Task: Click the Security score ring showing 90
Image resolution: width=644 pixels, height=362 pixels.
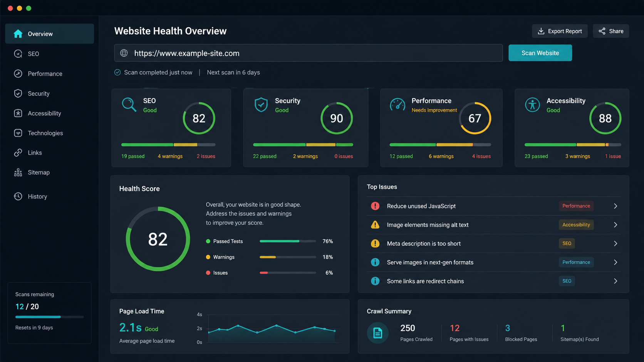Action: coord(337,118)
